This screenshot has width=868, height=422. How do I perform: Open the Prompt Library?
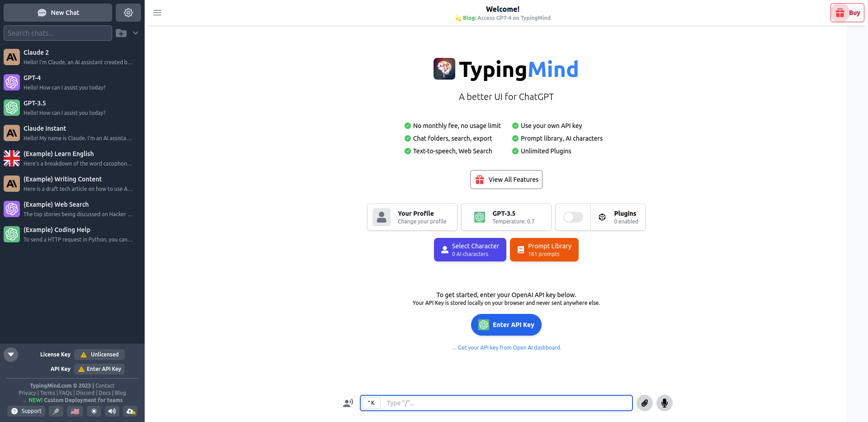544,249
